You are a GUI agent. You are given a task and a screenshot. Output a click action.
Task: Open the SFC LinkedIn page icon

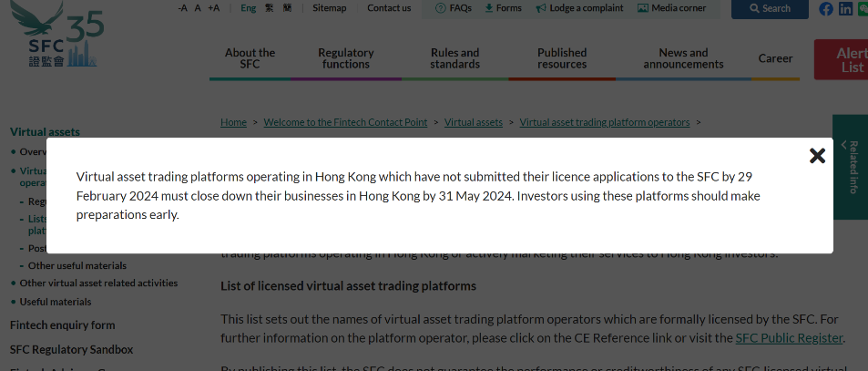(x=846, y=9)
